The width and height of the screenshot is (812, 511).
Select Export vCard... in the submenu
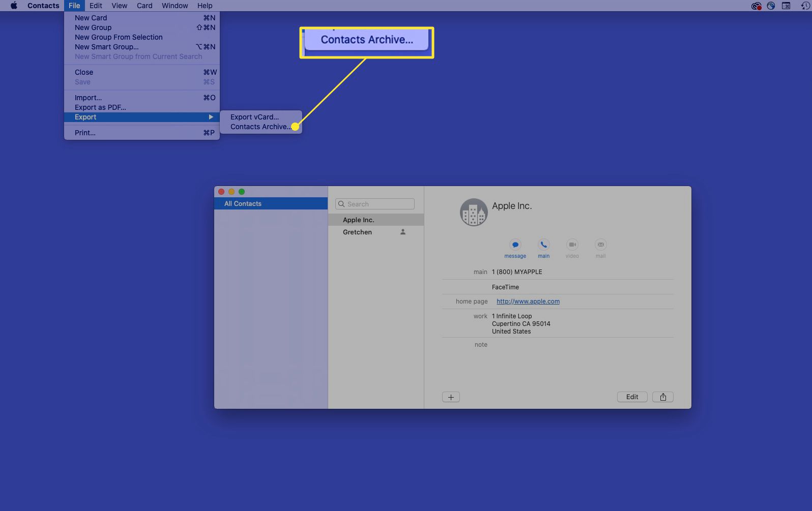[261, 117]
